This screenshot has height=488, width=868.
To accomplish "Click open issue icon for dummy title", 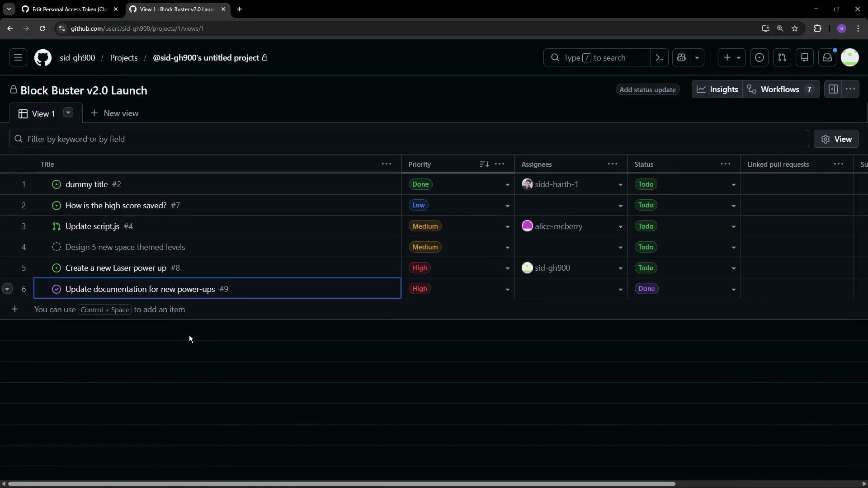I will tap(57, 184).
